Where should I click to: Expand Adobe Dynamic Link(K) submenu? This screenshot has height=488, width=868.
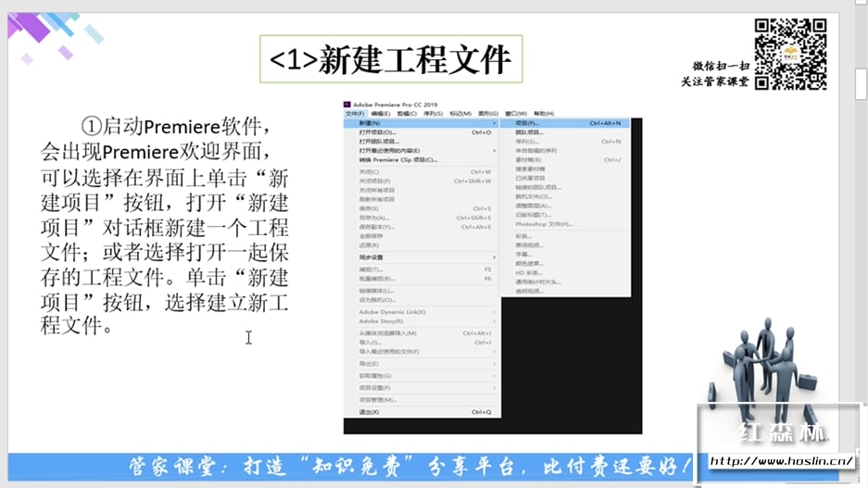[422, 312]
